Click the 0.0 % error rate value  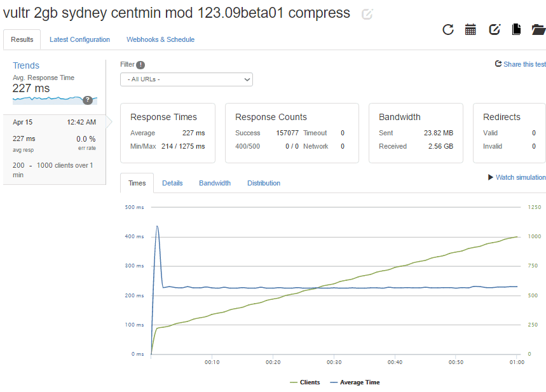[x=86, y=139]
